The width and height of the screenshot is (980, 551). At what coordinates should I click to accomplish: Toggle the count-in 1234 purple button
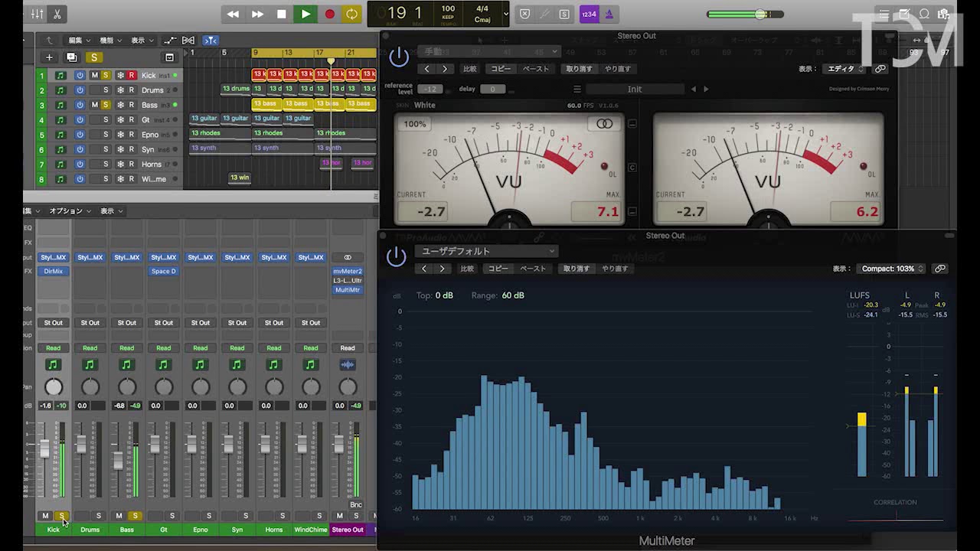coord(589,14)
